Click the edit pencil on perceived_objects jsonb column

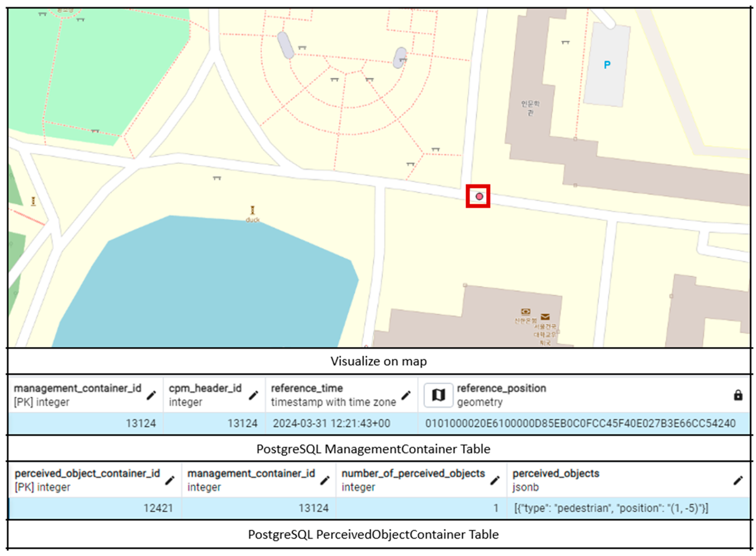click(738, 480)
